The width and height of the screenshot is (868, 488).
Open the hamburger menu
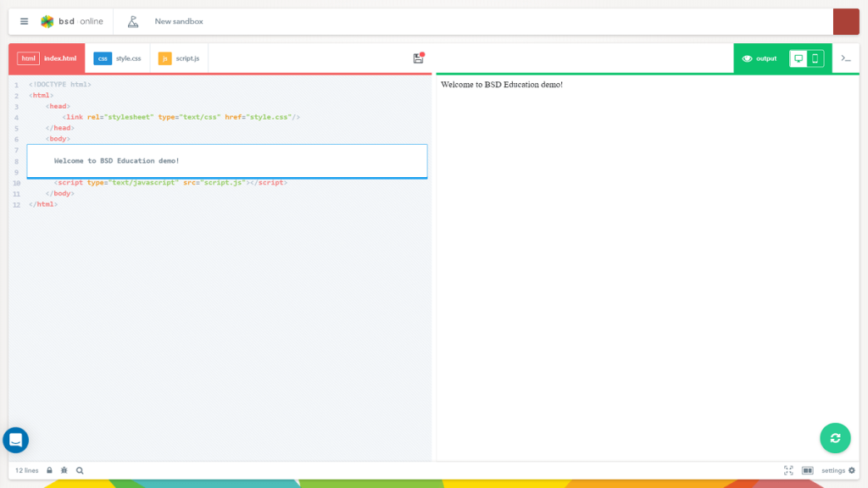pyautogui.click(x=24, y=21)
